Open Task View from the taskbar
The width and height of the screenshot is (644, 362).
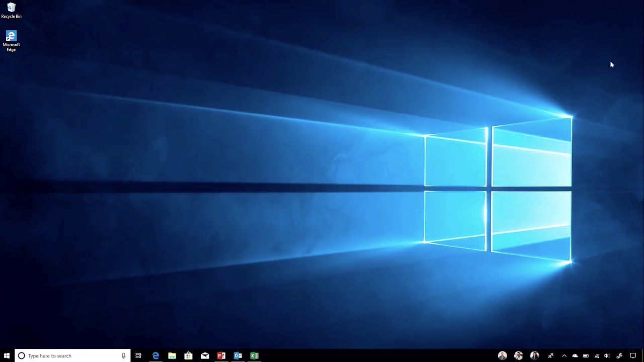click(138, 355)
